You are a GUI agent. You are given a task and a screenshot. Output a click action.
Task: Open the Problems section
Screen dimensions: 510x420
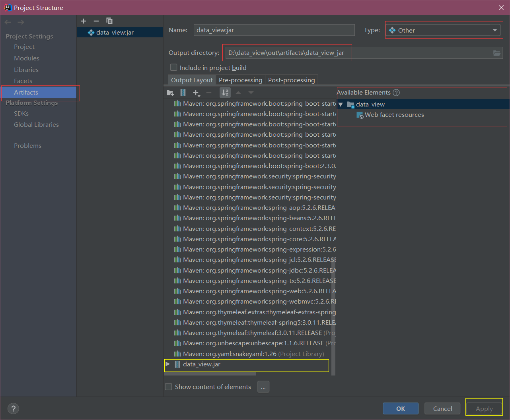click(27, 146)
